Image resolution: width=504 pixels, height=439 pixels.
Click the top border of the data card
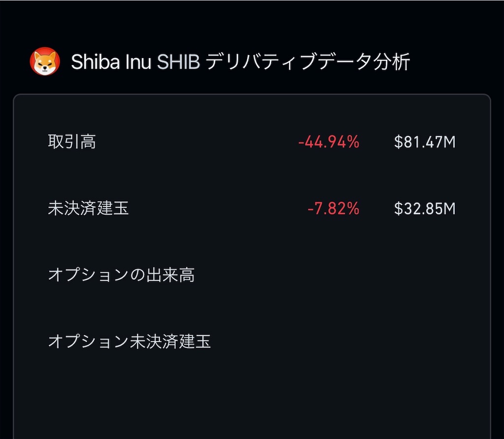(x=252, y=94)
